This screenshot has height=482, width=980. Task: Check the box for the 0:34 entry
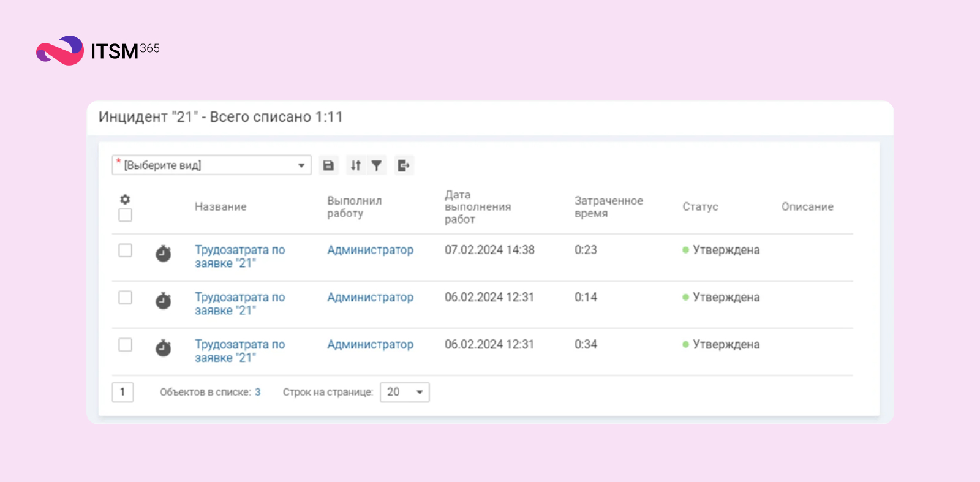click(x=126, y=345)
